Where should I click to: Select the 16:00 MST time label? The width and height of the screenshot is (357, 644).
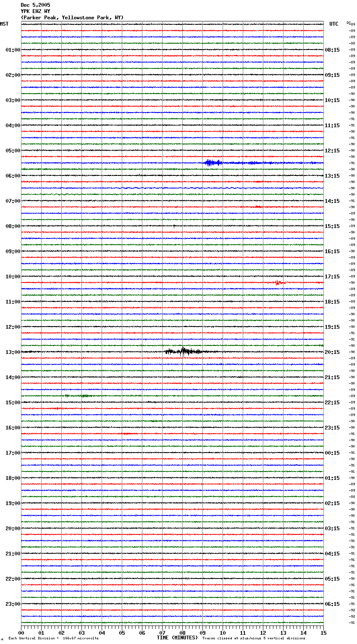coord(13,428)
